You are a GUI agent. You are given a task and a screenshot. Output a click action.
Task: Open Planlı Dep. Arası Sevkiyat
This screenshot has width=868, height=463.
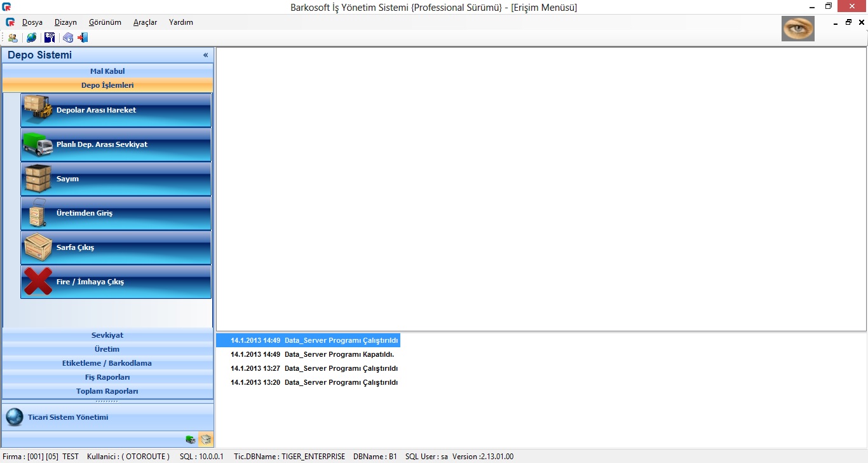pyautogui.click(x=116, y=144)
